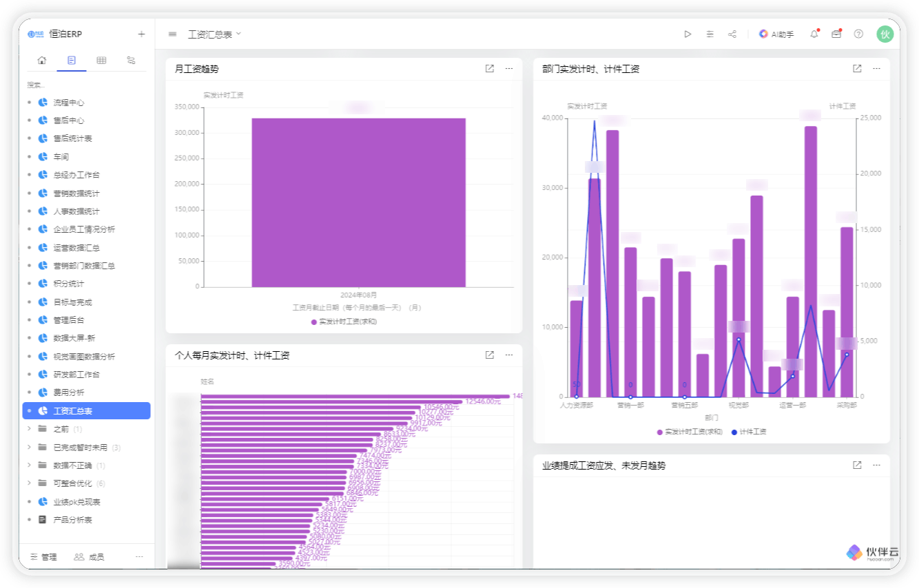Open more options for 业绩提成工资应发、未发月趋势 card

(876, 465)
